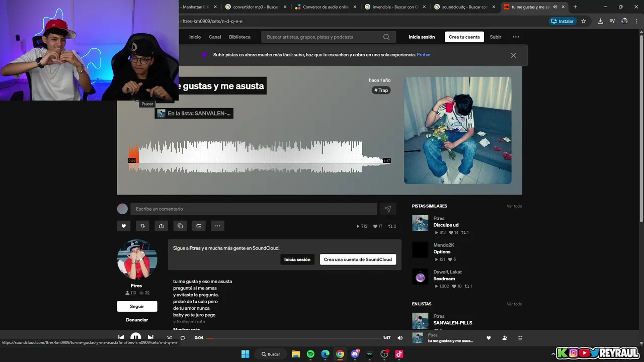Click the 'Escribe un comentario' field

(x=254, y=209)
